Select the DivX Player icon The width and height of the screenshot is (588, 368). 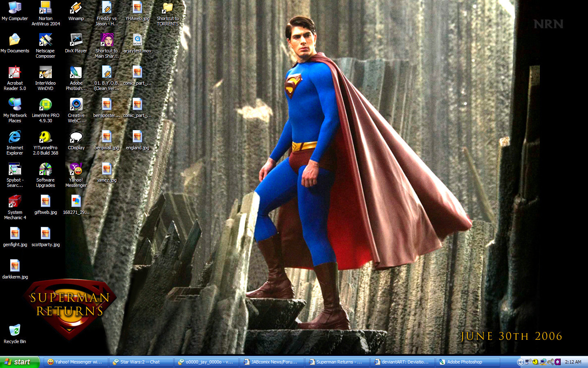coord(76,40)
